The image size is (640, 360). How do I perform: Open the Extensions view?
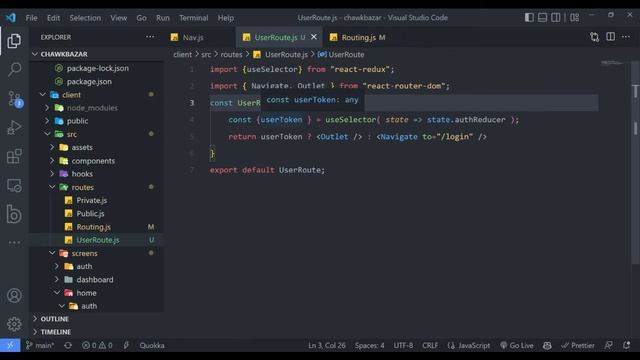tap(14, 156)
